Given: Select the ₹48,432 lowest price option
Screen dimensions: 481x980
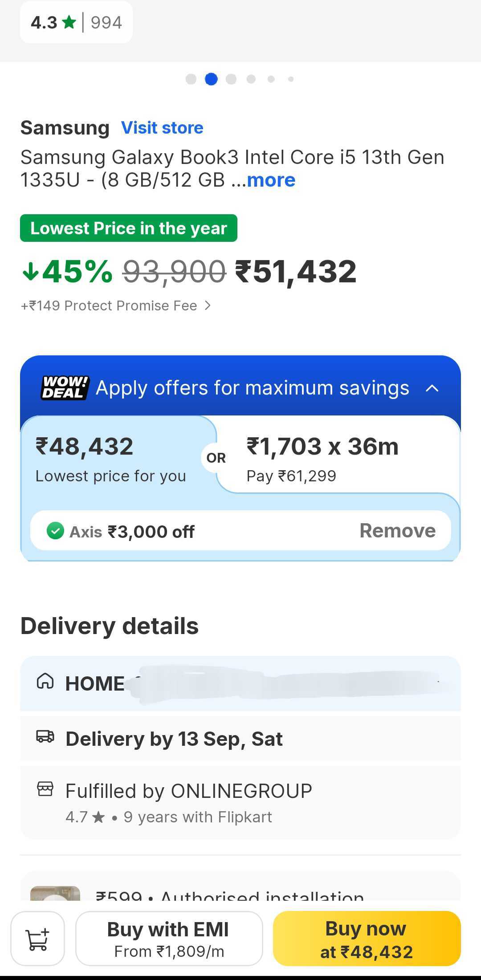Looking at the screenshot, I should (x=111, y=459).
